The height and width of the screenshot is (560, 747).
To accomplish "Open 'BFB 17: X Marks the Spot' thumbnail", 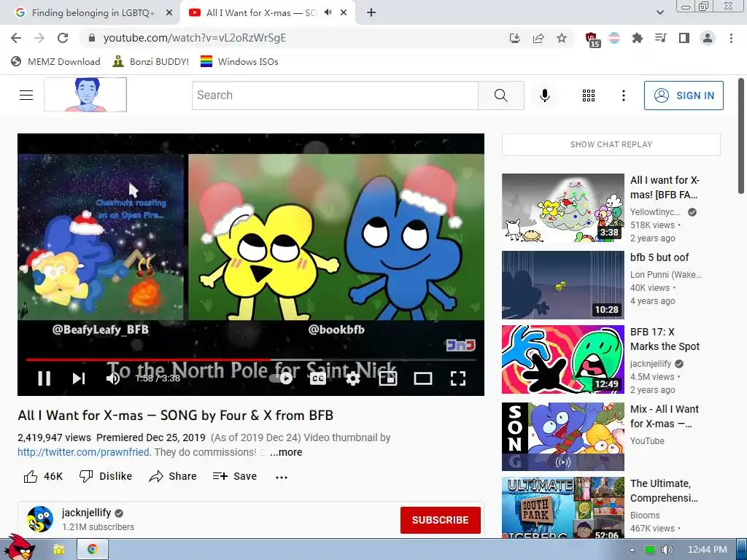I will click(x=562, y=359).
